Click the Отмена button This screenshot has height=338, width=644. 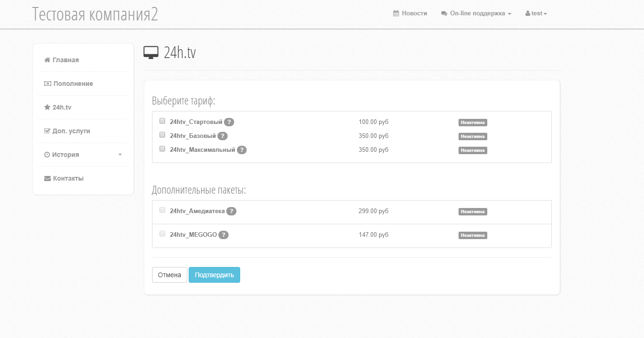pos(169,275)
